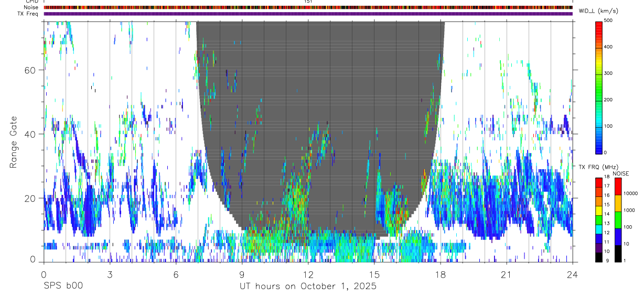Select the spectral width rainbow colorbar
Image resolution: width=644 pixels, height=297 pixels.
pyautogui.click(x=599, y=87)
